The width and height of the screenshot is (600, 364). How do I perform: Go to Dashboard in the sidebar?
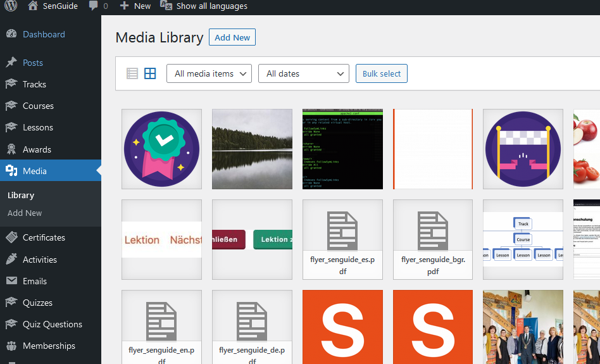click(44, 34)
